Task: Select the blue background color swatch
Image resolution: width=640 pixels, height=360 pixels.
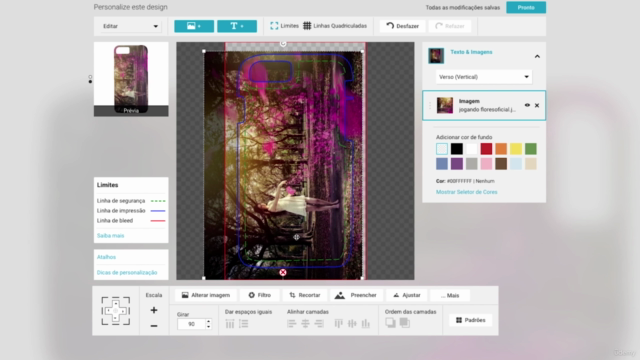Action: pyautogui.click(x=442, y=164)
